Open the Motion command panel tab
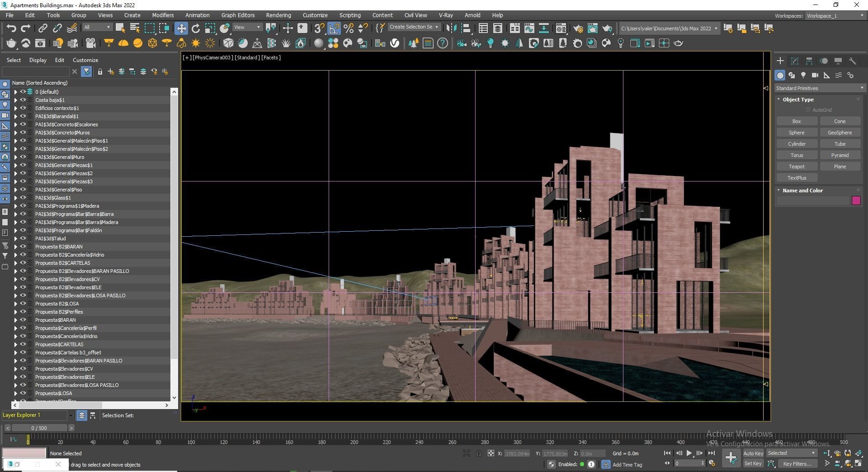The width and height of the screenshot is (868, 472). (x=824, y=61)
